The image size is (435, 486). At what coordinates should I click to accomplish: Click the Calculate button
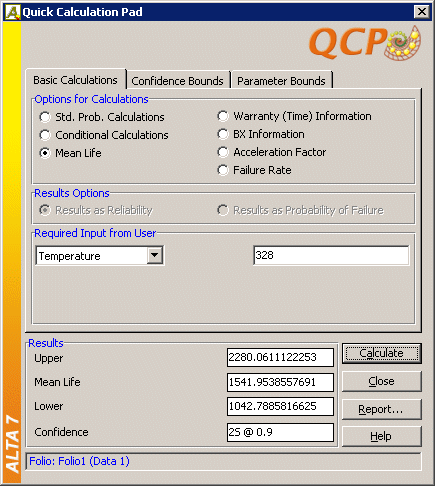click(382, 353)
